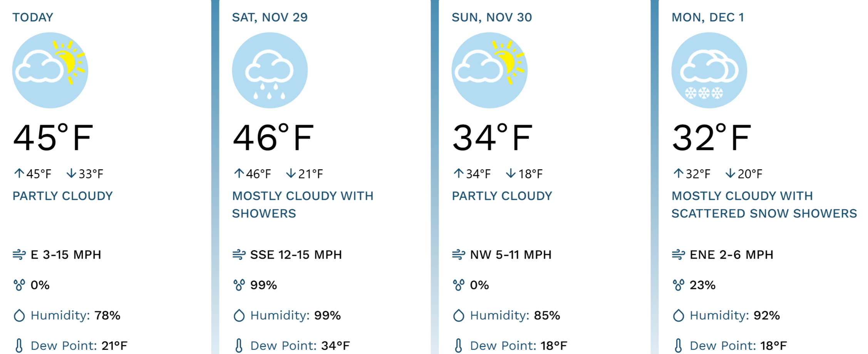Click the wind icon beside E 3-15 MPH
Viewport: 868px width, 354px height.
pyautogui.click(x=19, y=255)
